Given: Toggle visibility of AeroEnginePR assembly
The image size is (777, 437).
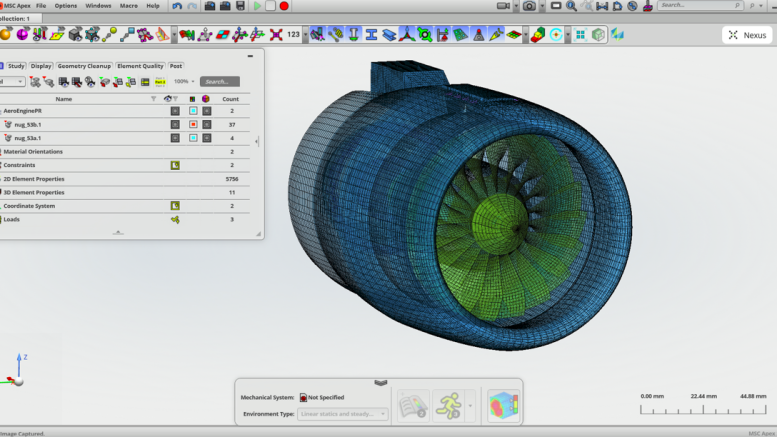Looking at the screenshot, I should 174,111.
